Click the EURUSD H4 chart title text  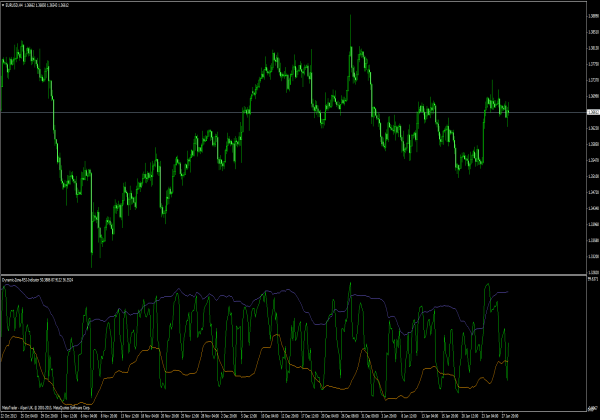click(x=37, y=5)
